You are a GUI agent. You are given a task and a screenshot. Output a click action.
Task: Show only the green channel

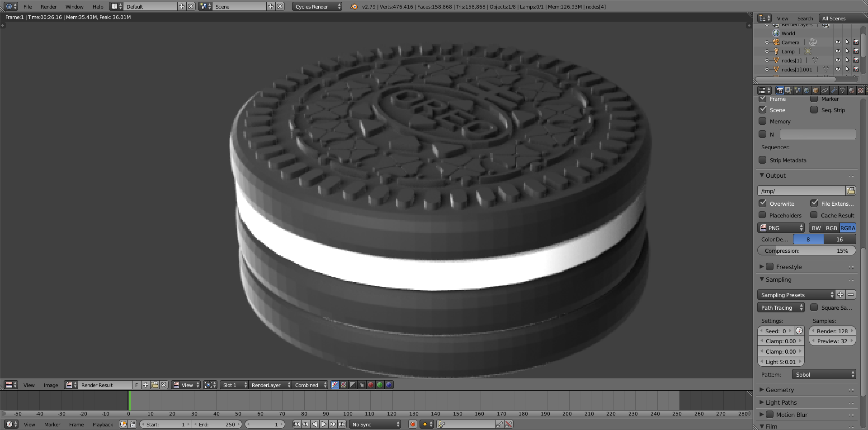pos(380,385)
